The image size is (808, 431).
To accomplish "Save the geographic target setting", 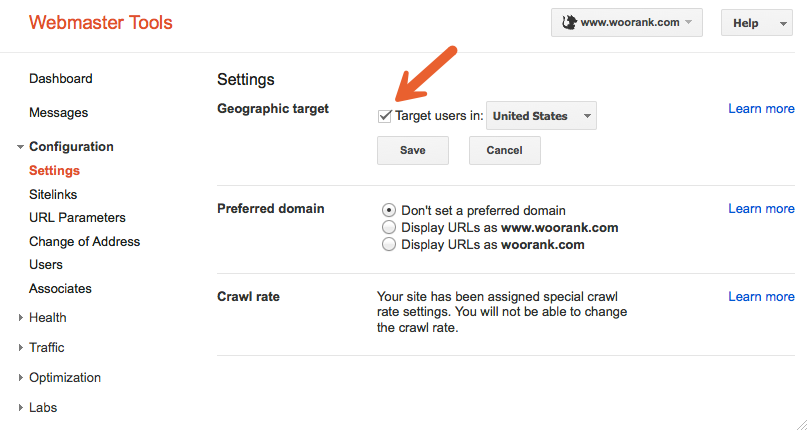I will pyautogui.click(x=413, y=151).
